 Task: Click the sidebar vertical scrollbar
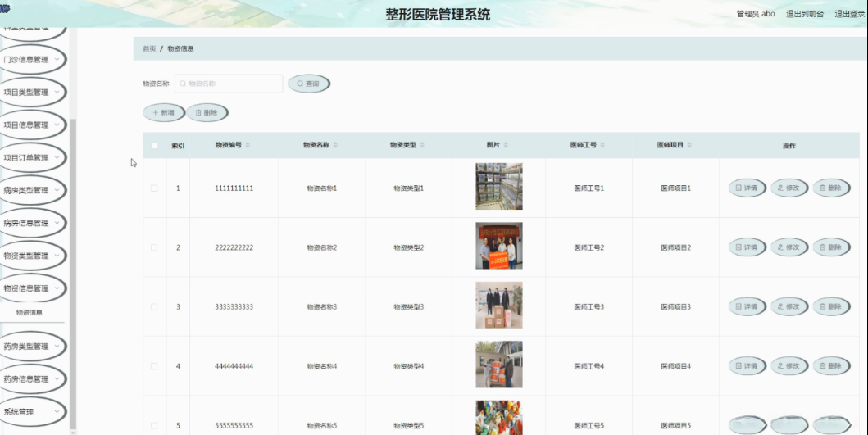[73, 274]
